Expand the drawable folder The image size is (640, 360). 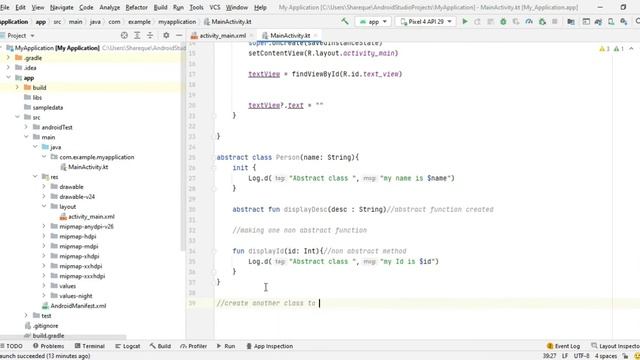tap(44, 187)
